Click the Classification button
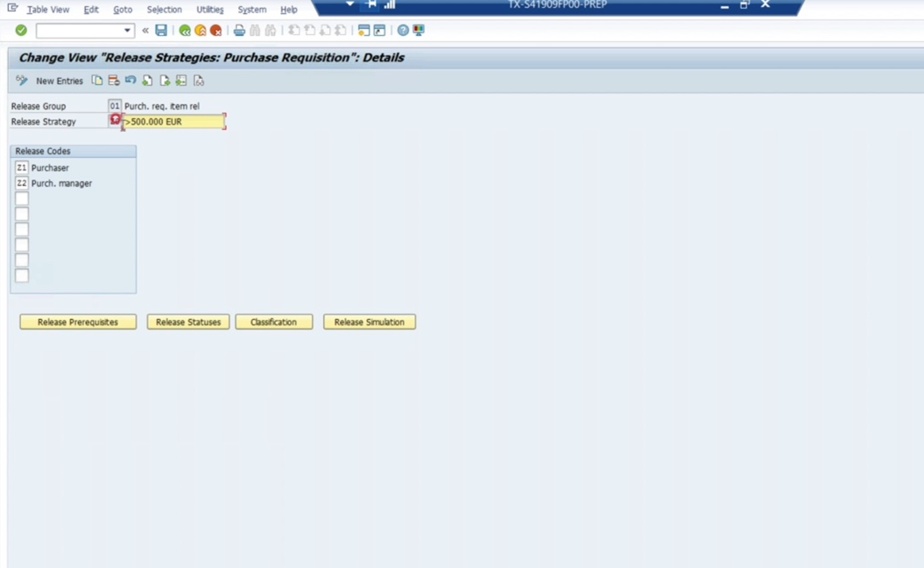Screen dimensions: 924x568 tap(273, 322)
